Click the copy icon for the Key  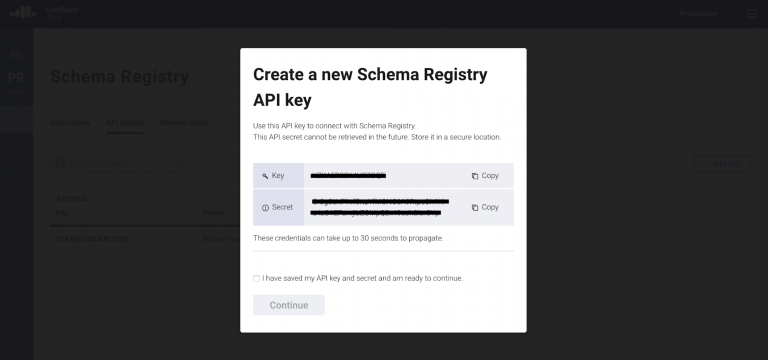coord(475,176)
